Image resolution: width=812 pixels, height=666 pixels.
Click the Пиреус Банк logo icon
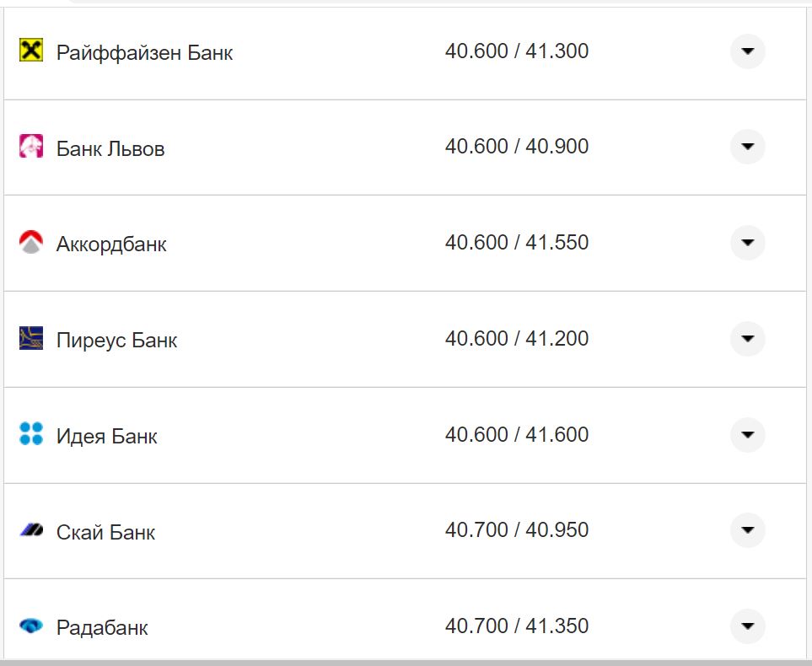[31, 339]
